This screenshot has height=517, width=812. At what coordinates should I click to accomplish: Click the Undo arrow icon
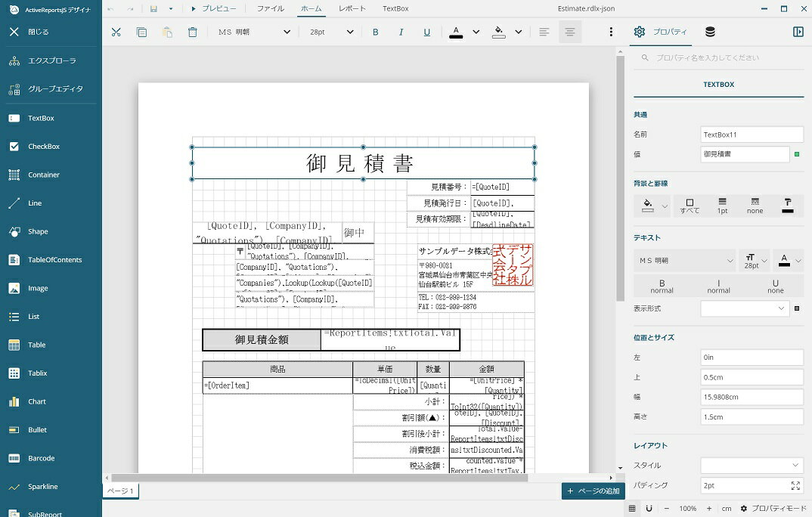(110, 9)
